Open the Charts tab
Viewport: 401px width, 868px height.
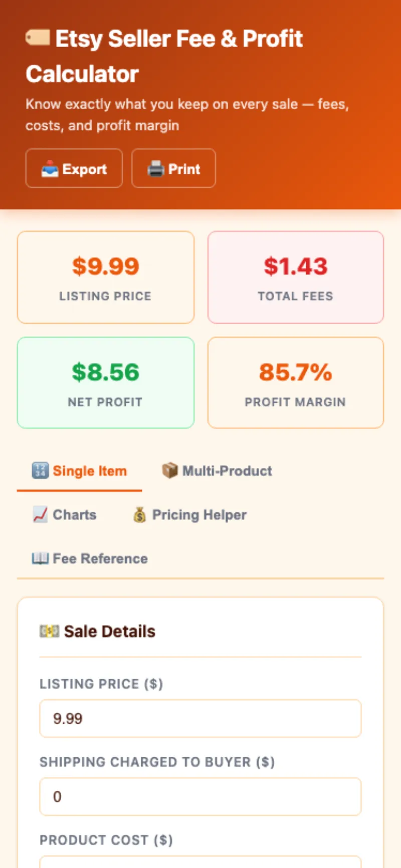(65, 514)
